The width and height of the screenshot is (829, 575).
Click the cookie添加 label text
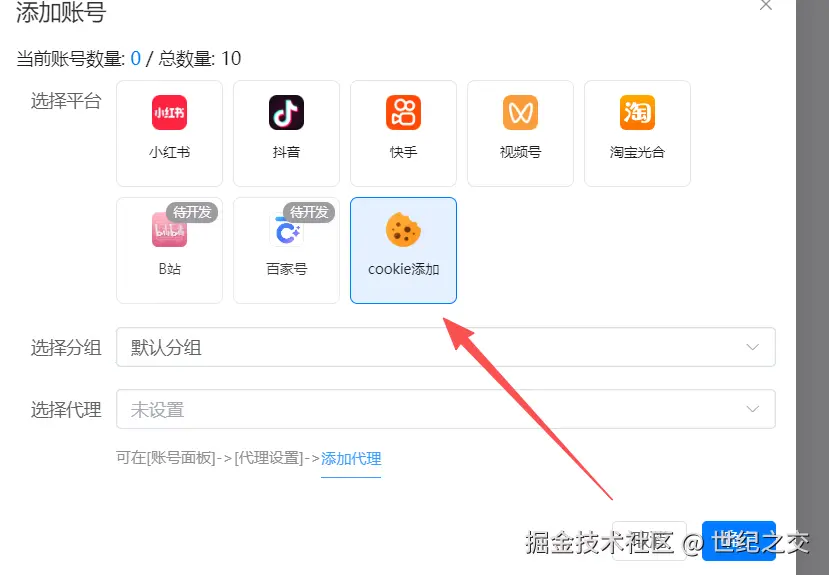point(403,269)
